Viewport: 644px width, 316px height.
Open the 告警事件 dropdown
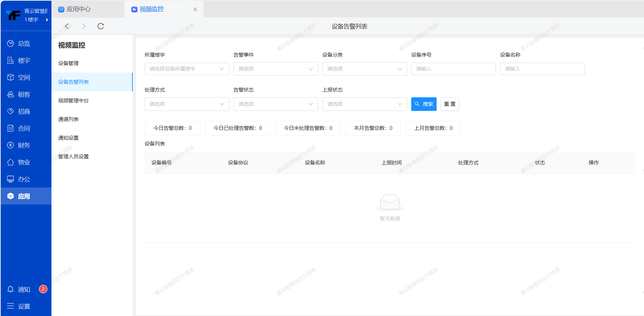pos(275,69)
